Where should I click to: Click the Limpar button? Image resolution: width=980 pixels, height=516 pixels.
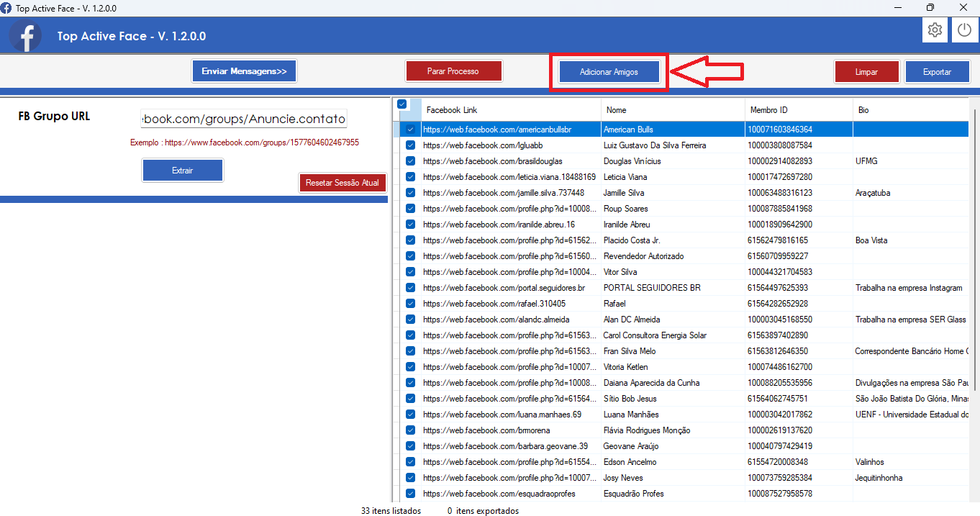pyautogui.click(x=866, y=72)
